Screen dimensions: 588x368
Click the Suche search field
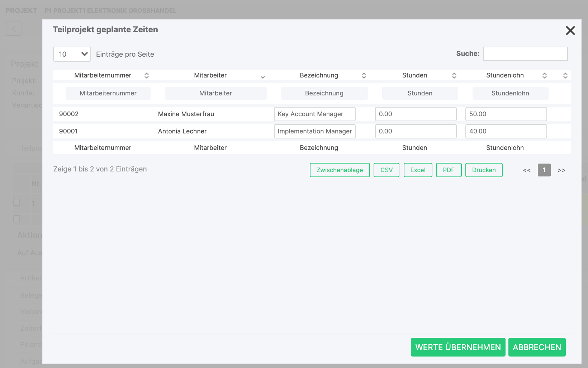[525, 54]
